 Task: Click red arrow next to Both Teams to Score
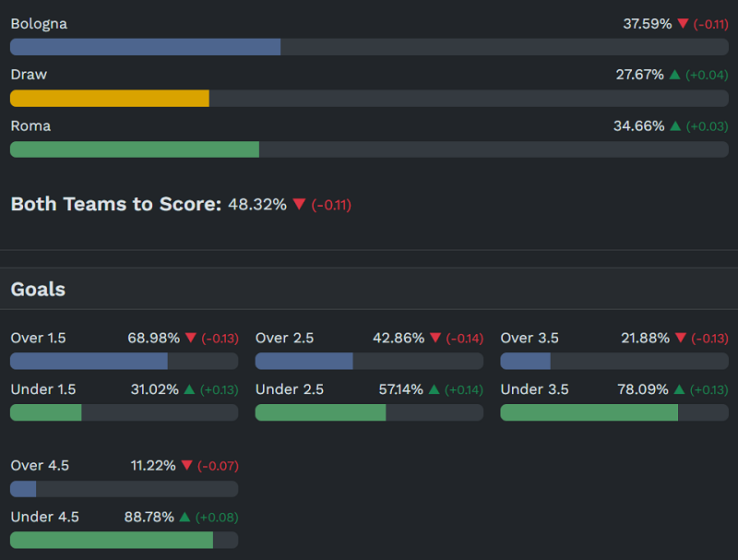click(x=299, y=204)
